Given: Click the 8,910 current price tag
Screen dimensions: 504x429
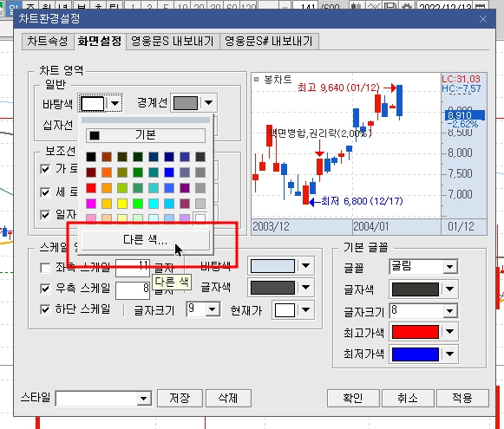Looking at the screenshot, I should coord(465,115).
